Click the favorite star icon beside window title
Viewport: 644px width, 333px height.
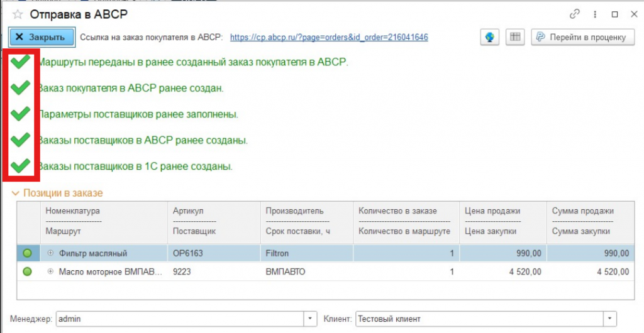18,14
